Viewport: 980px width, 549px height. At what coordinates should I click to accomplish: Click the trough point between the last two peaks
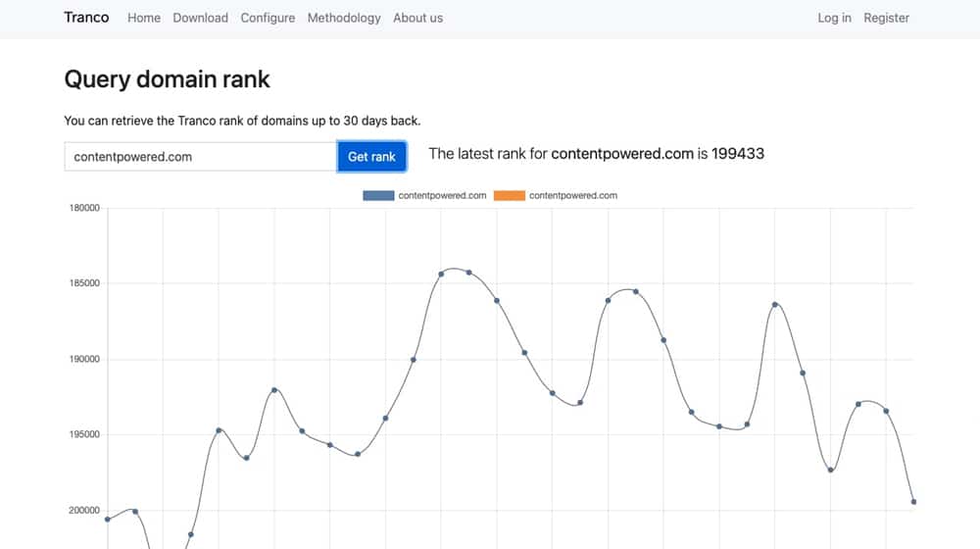click(830, 471)
